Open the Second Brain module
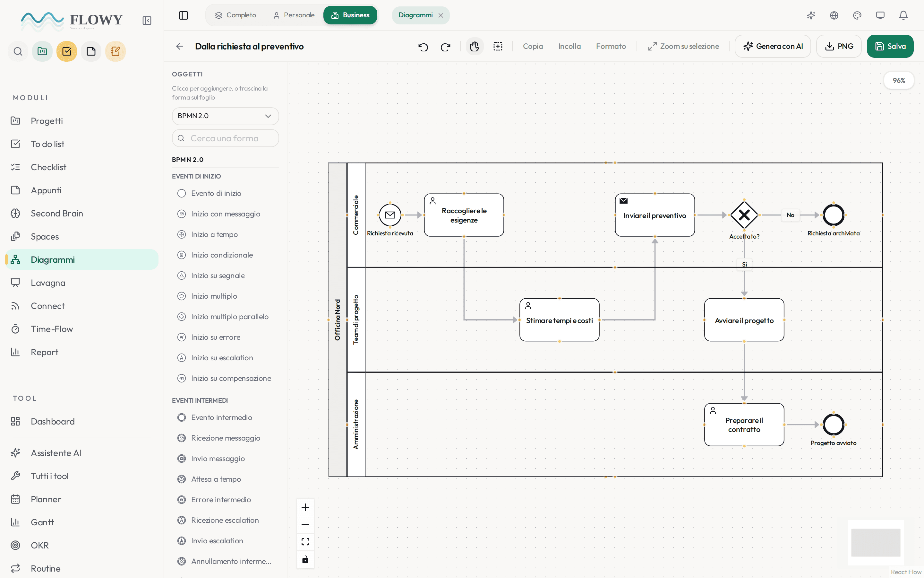Screen dimensions: 924x578 pos(82,213)
